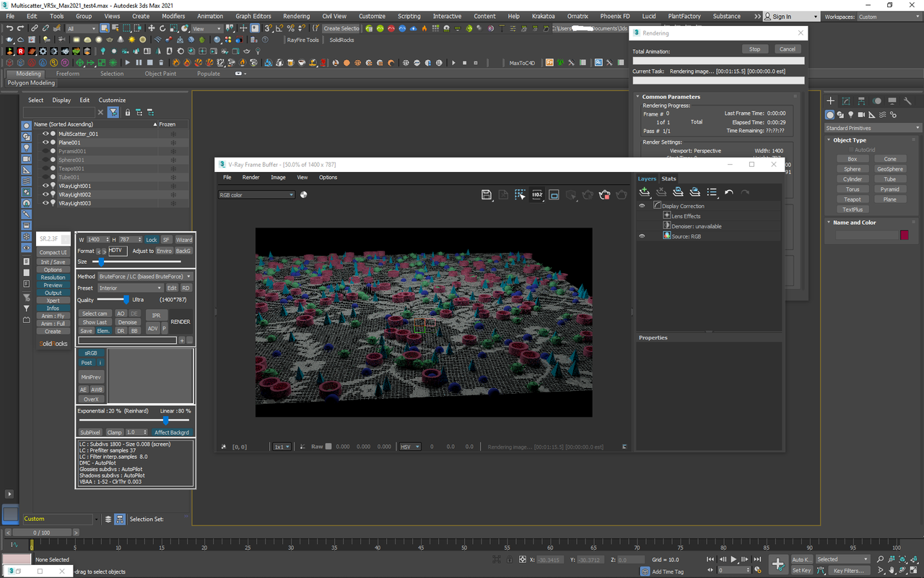Screen dimensions: 924x578
Task: Toggle visibility of VRayLight001
Action: pyautogui.click(x=45, y=186)
